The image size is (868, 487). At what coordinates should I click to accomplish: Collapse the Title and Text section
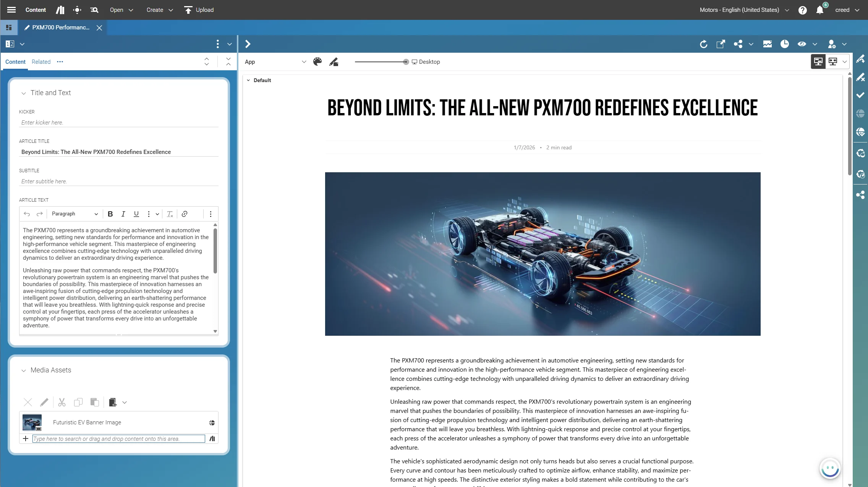(24, 93)
